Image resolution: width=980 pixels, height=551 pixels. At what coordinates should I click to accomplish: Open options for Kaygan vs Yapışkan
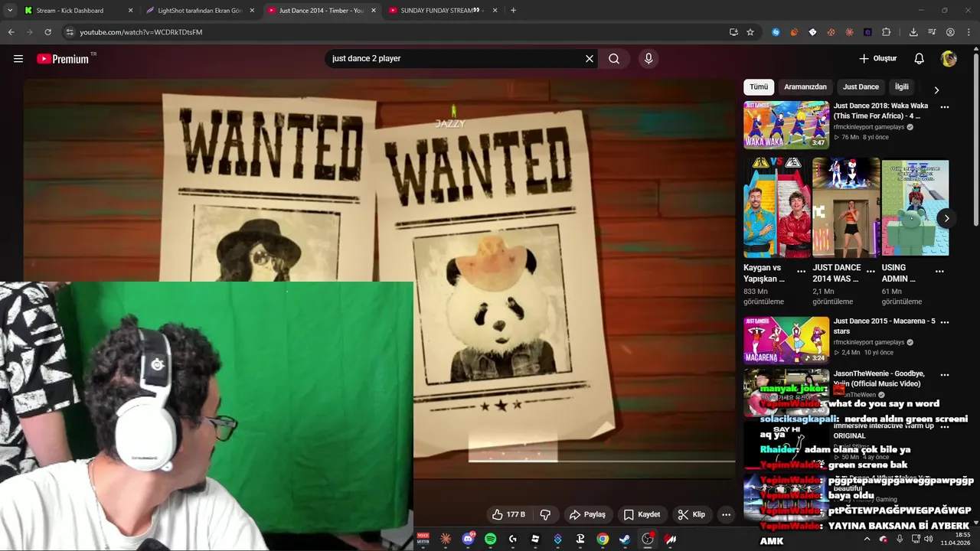802,271
